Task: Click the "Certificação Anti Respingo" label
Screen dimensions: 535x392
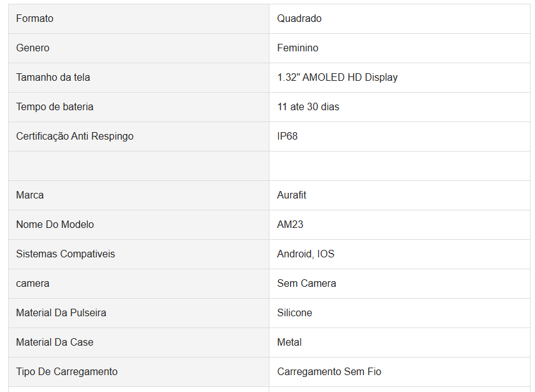Action: pos(75,137)
